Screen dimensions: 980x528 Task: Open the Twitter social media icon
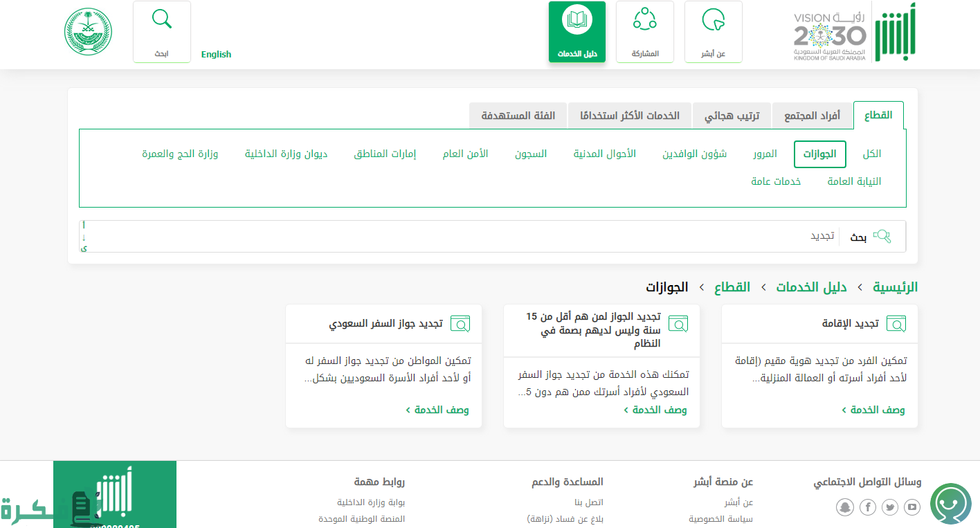[x=890, y=508]
